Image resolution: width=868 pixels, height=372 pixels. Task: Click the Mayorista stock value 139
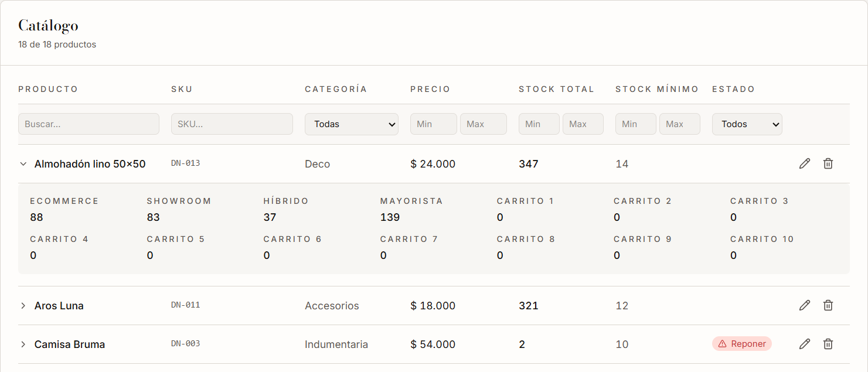[390, 217]
